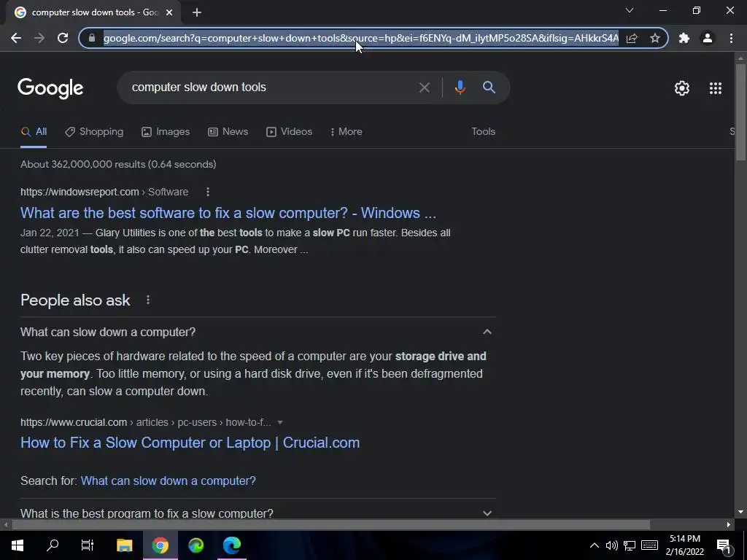Open the People also ask three-dot menu
Image resolution: width=747 pixels, height=560 pixels.
148,300
